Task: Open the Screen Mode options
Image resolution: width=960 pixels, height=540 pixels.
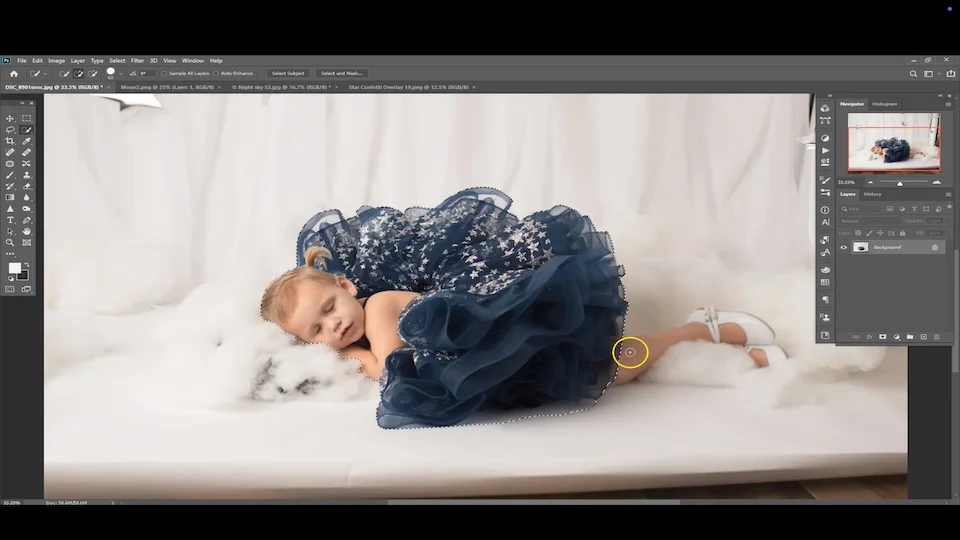Action: (x=26, y=289)
